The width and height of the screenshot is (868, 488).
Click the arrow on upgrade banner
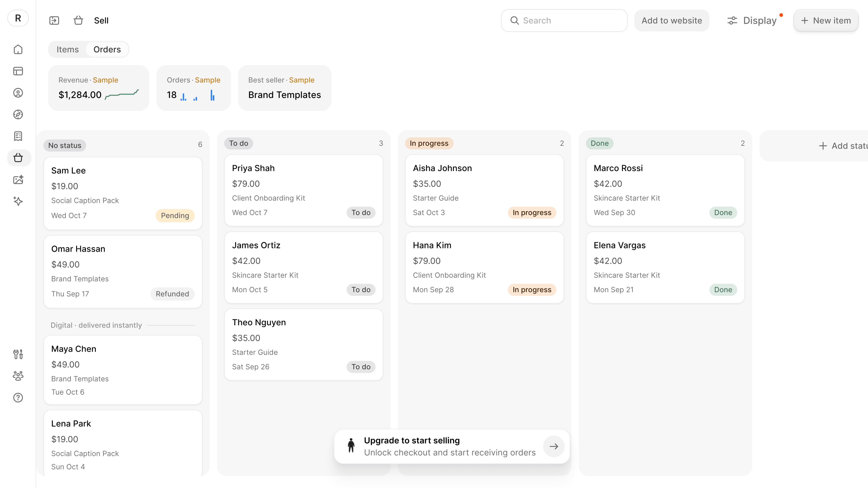click(554, 447)
